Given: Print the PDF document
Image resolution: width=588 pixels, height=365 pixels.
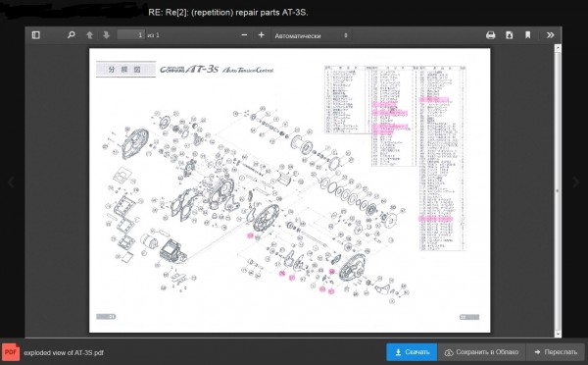Looking at the screenshot, I should [491, 35].
